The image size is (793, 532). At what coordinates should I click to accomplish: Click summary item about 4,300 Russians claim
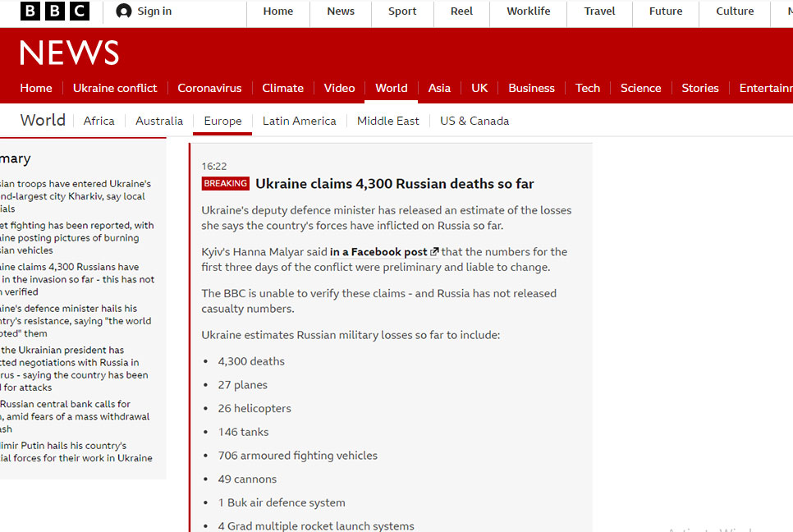(77, 279)
